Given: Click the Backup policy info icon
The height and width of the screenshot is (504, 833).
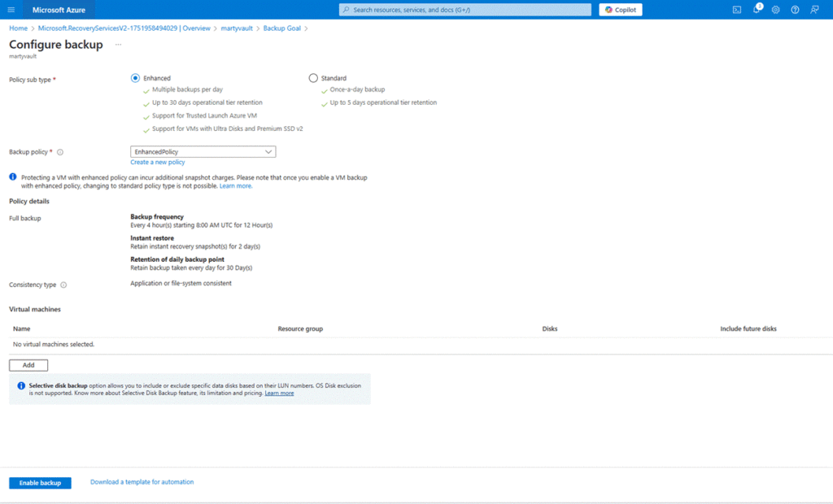Looking at the screenshot, I should pos(60,152).
